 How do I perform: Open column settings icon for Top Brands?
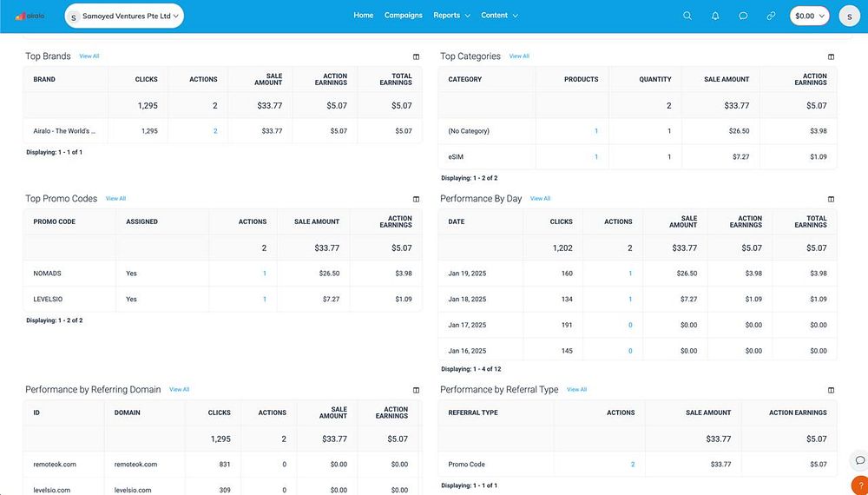[417, 56]
